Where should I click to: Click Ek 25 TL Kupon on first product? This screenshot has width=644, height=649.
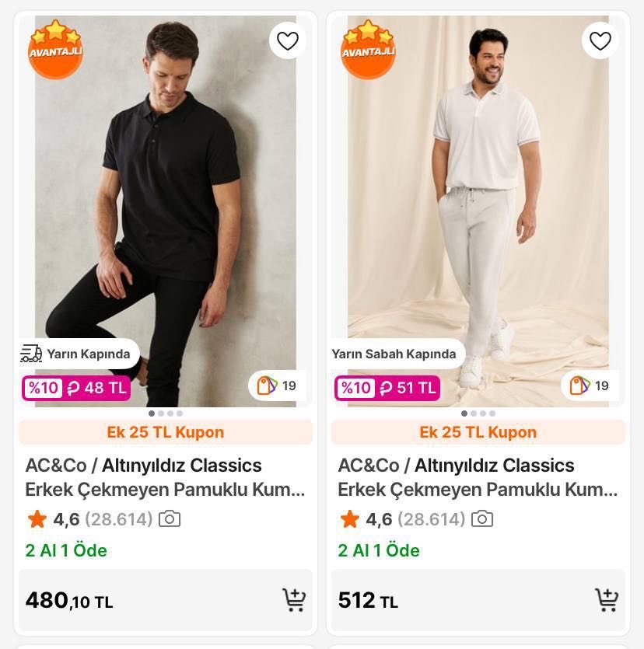coord(166,432)
